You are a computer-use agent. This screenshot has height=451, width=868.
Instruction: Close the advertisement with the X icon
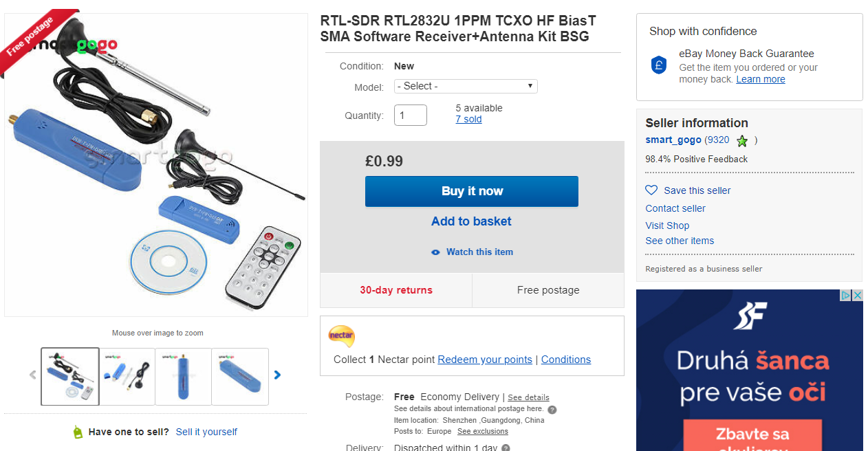pyautogui.click(x=857, y=296)
